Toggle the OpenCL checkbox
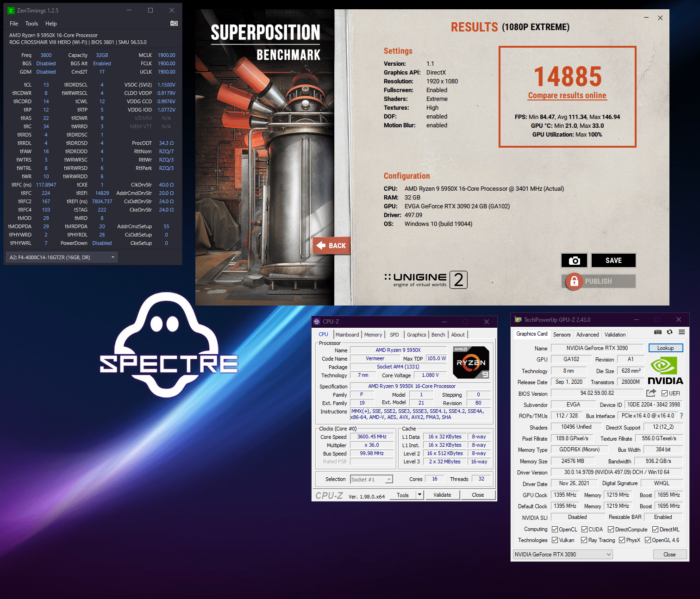700x599 pixels. pos(555,530)
